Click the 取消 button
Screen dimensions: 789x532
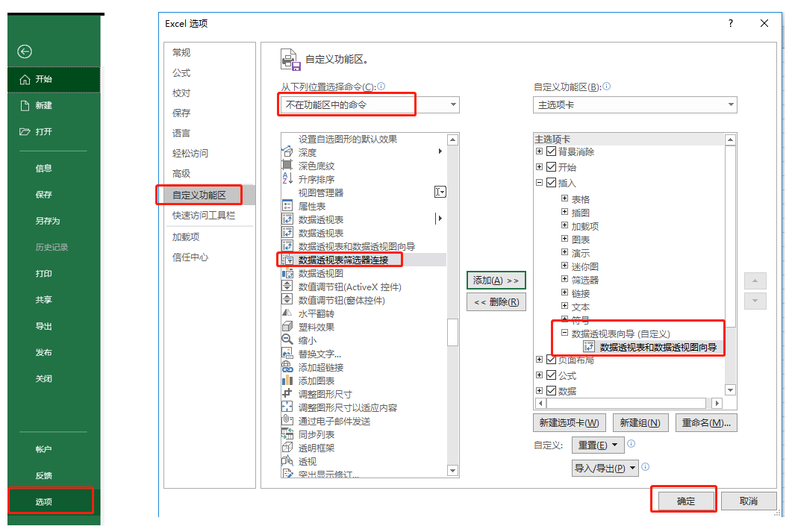click(x=749, y=501)
